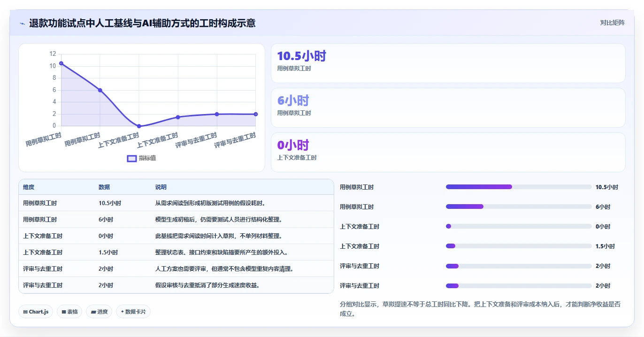Click 1.5小时 in the table's 数据 column
Viewport: 644px width, 337px height.
click(x=108, y=253)
